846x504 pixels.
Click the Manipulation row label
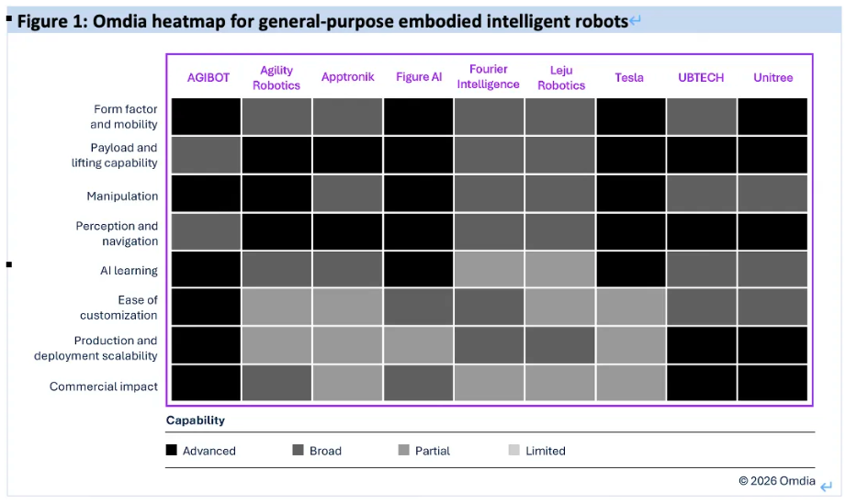(122, 196)
